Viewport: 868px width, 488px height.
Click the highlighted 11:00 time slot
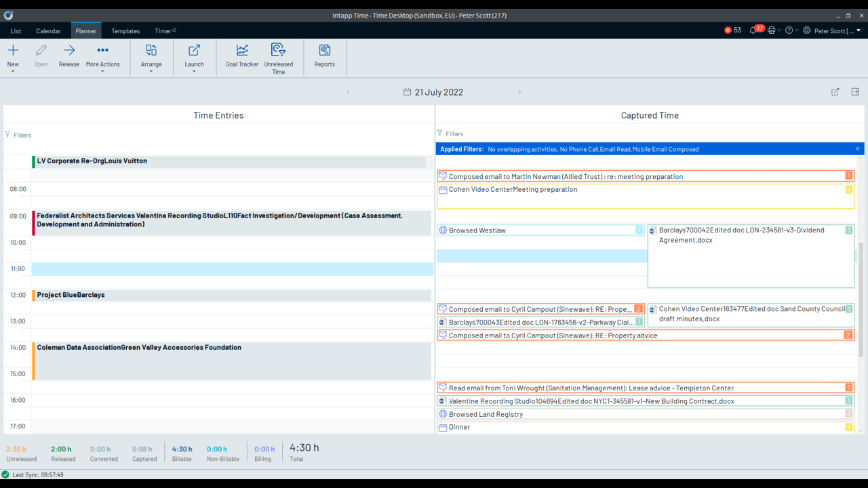point(232,269)
